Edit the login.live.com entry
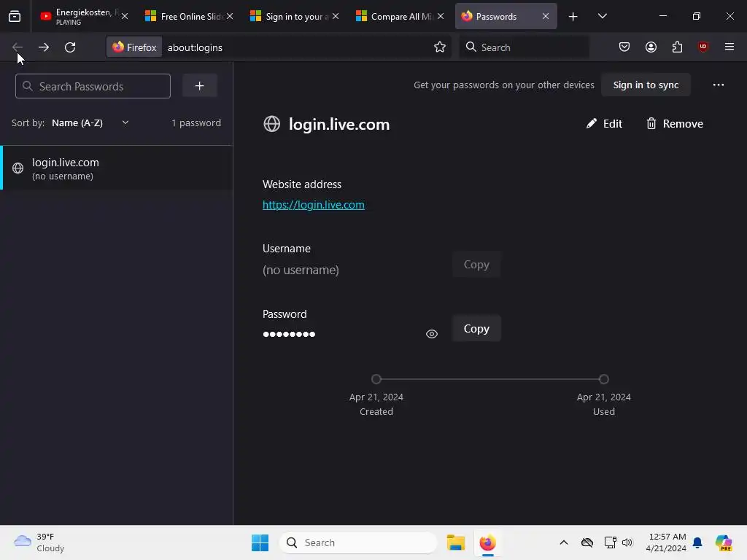Image resolution: width=747 pixels, height=560 pixels. 604,124
